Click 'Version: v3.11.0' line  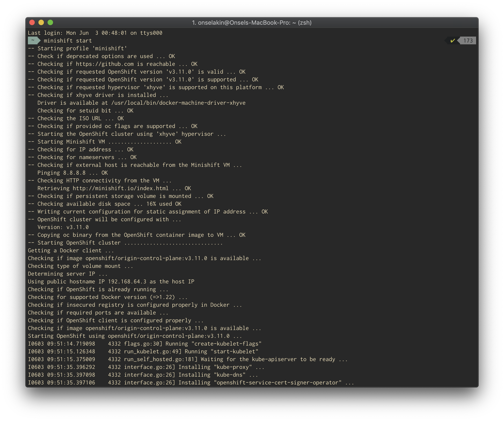coord(63,227)
